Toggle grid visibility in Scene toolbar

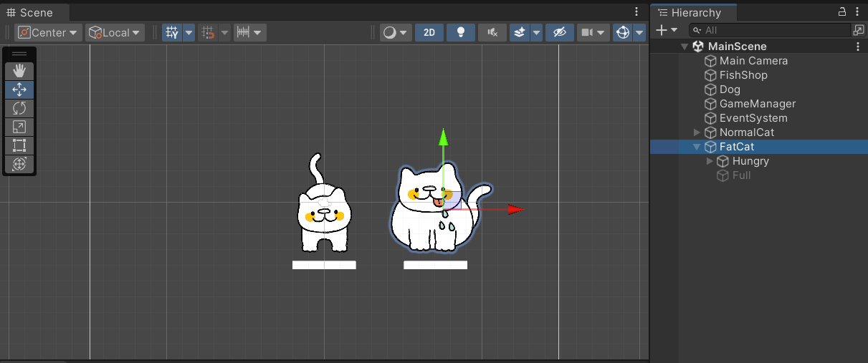172,32
